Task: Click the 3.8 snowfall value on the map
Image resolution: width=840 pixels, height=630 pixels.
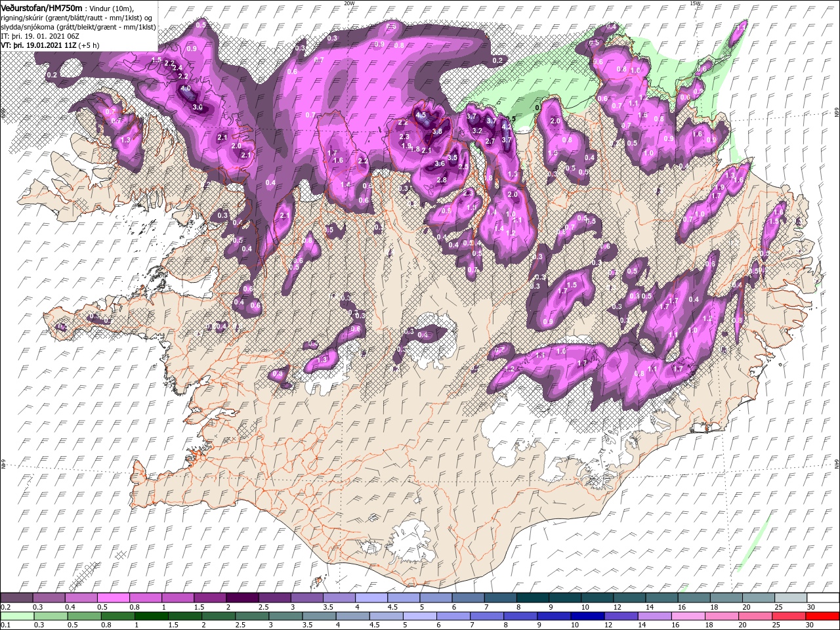Action: click(x=438, y=131)
